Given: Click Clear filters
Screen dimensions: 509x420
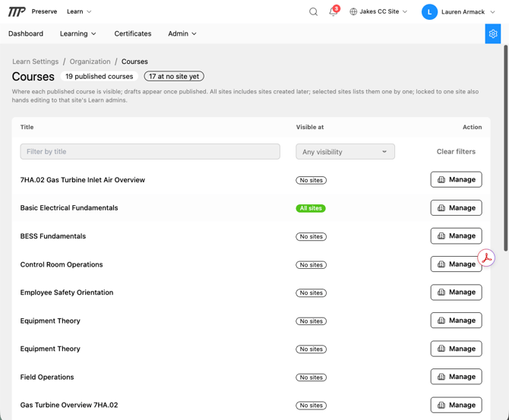Looking at the screenshot, I should tap(456, 152).
